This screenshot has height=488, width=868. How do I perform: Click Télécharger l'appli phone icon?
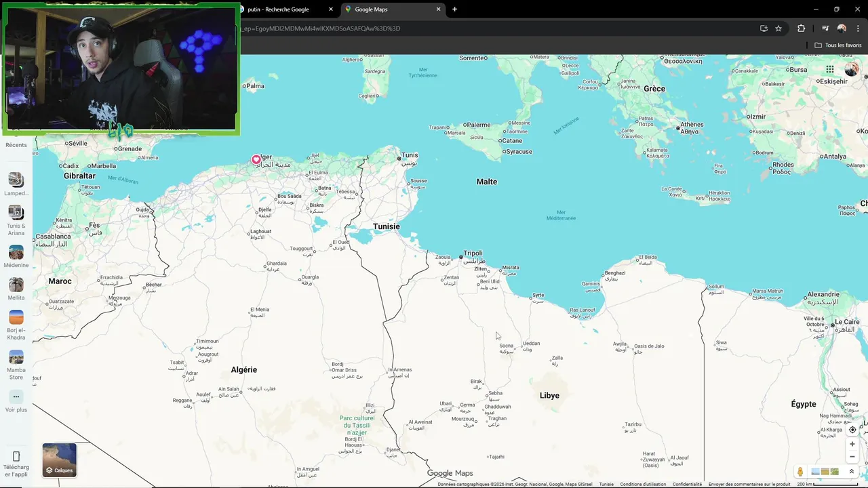tap(16, 456)
